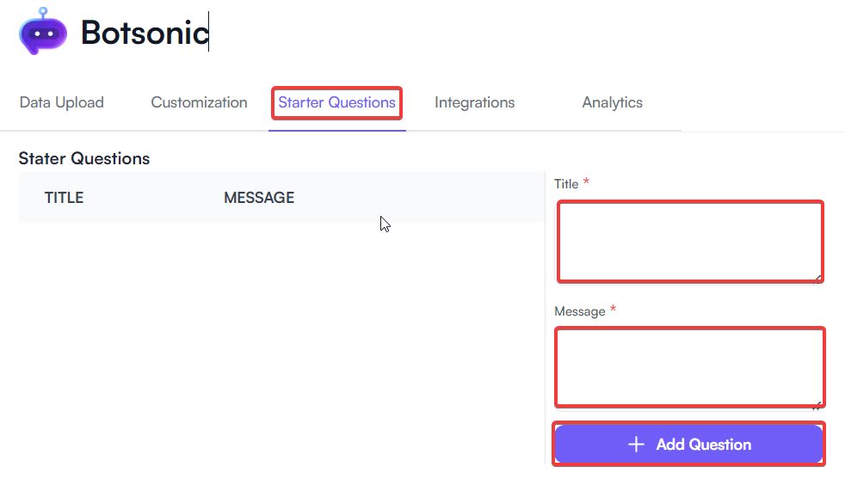Click inside the Title input field

click(690, 241)
